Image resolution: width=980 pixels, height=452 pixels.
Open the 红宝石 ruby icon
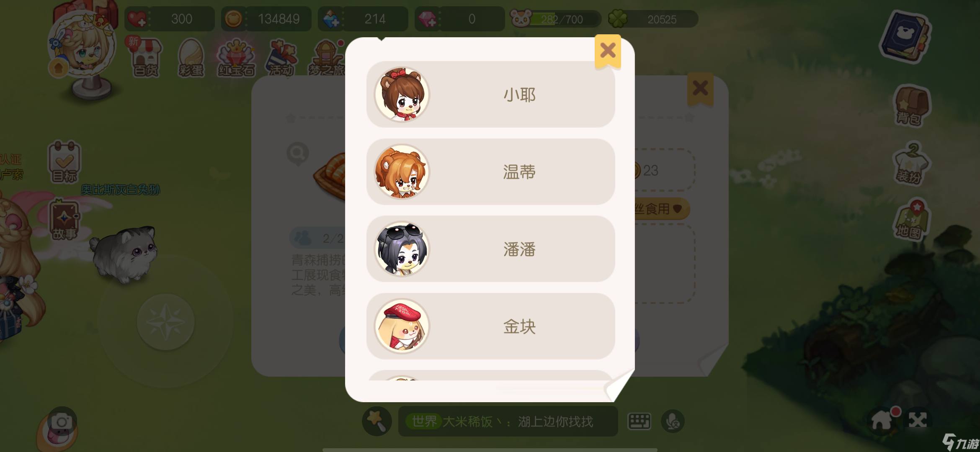click(236, 58)
